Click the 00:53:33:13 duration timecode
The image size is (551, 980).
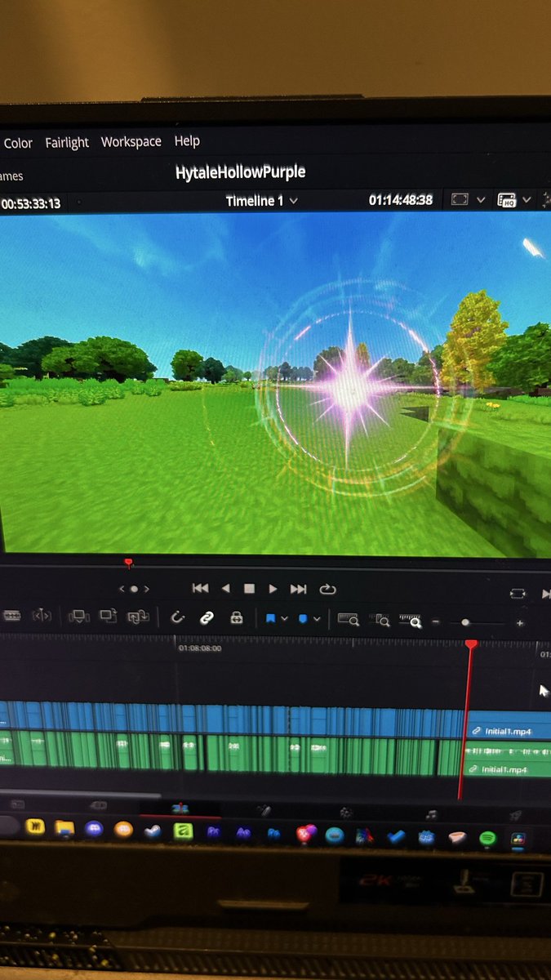(x=31, y=203)
